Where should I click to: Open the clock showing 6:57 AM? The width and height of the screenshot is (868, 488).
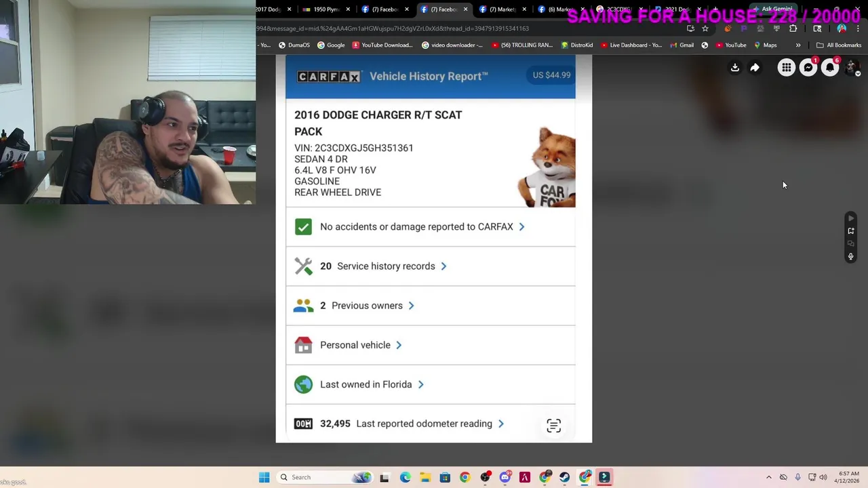(848, 477)
